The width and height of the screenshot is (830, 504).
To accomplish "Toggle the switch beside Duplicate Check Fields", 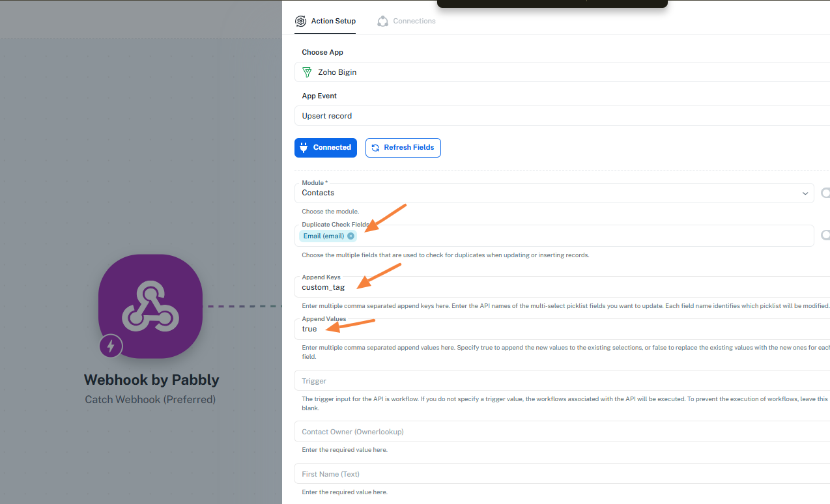I will [x=825, y=235].
